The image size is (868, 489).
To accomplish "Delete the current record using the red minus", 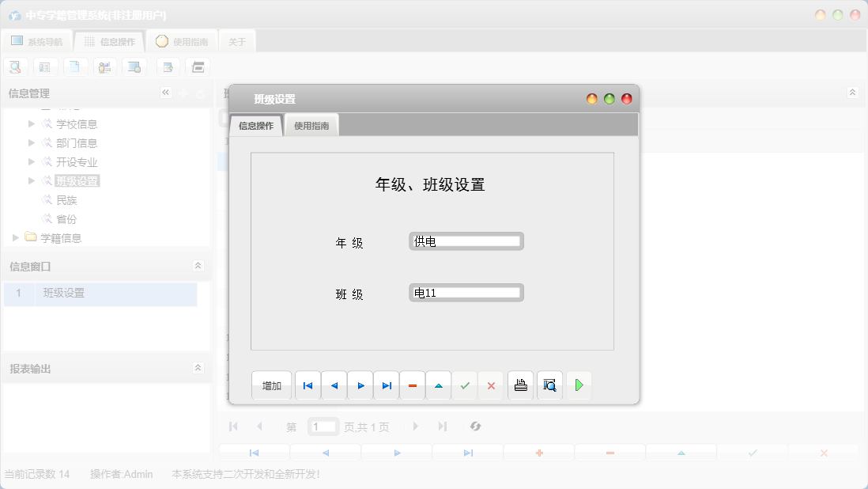I will 412,385.
